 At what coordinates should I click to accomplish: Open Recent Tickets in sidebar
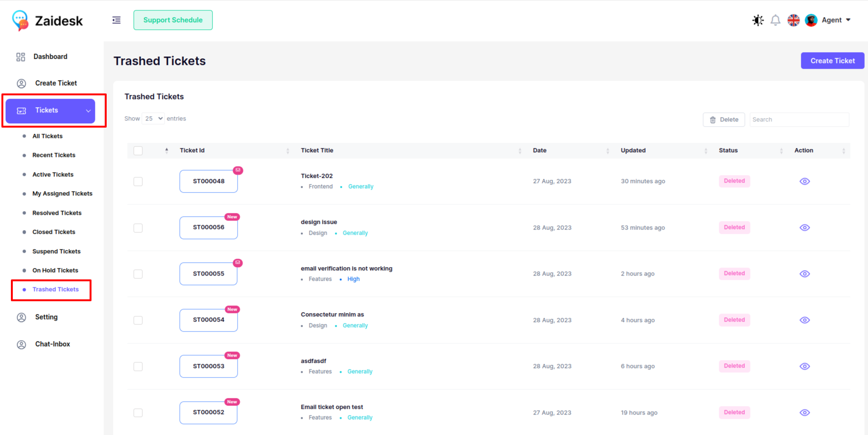(54, 155)
